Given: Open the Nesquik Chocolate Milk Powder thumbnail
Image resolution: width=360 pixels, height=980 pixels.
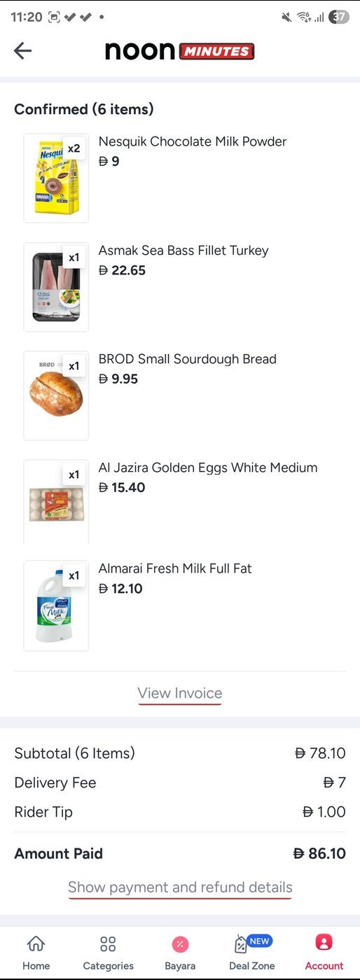Looking at the screenshot, I should pyautogui.click(x=56, y=178).
